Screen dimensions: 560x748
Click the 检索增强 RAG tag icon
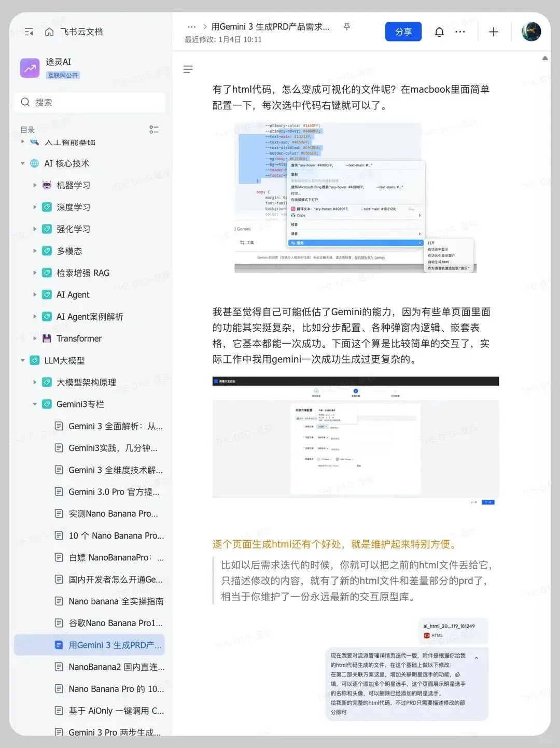47,273
